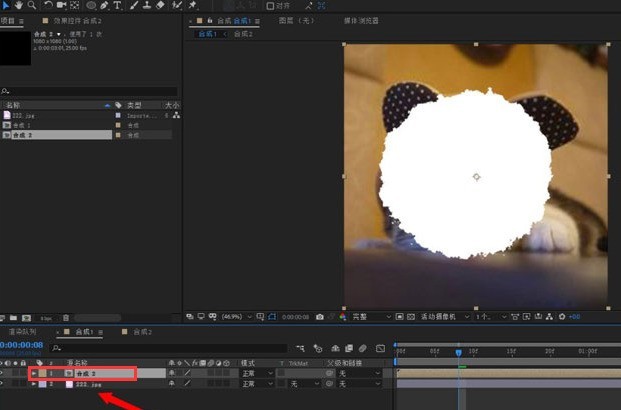
Task: Select the Type text tool
Action: tap(118, 5)
